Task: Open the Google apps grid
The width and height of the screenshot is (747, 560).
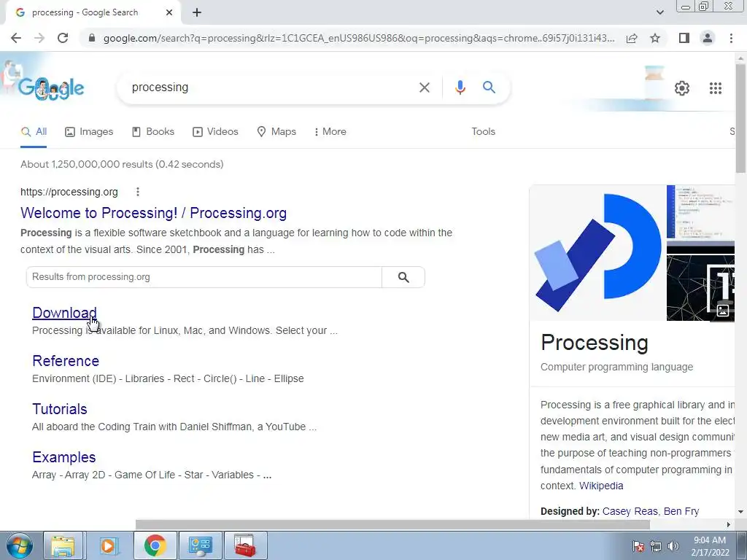Action: click(x=716, y=88)
